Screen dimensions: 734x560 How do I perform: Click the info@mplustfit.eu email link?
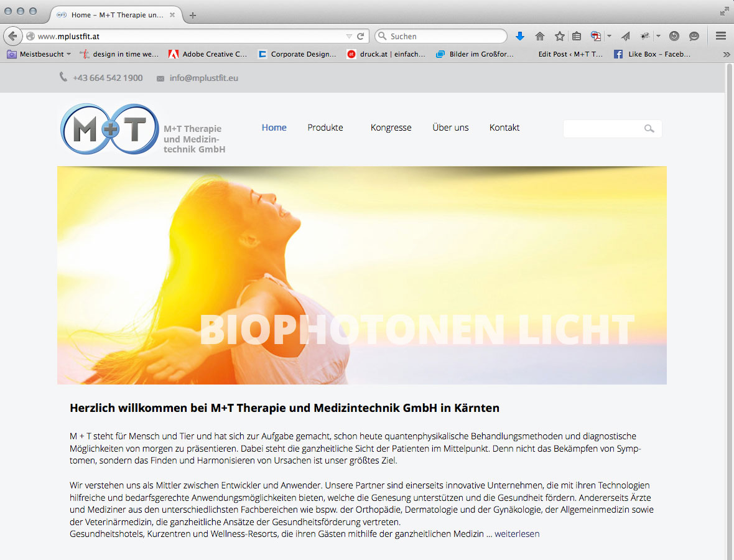point(203,78)
